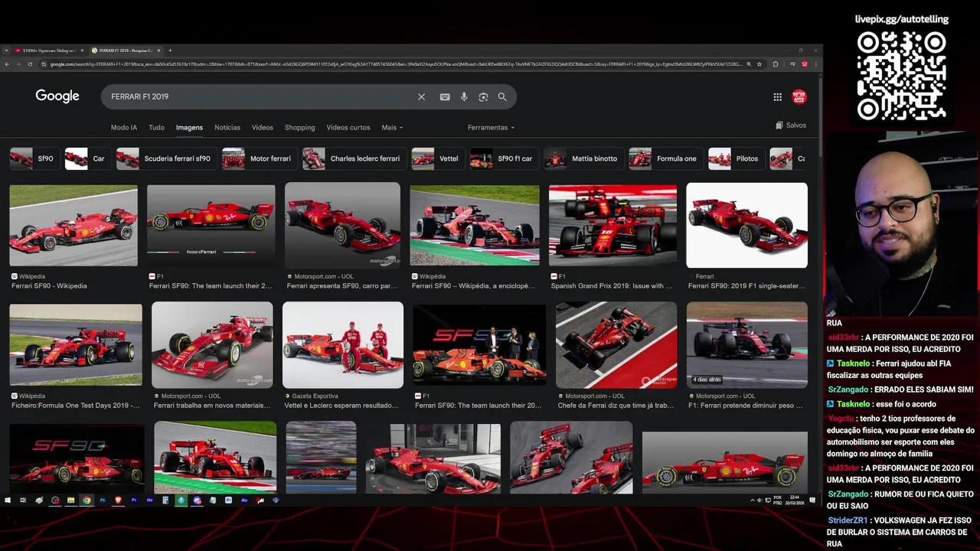Switch to Google Chrome in the taskbar
Screen dimensions: 980x551
tap(87, 500)
